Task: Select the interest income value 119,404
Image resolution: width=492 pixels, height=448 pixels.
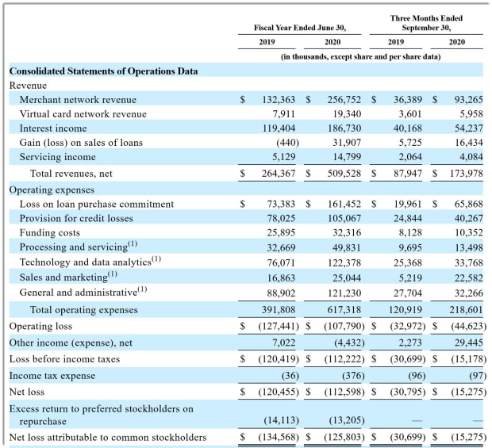Action: (279, 128)
